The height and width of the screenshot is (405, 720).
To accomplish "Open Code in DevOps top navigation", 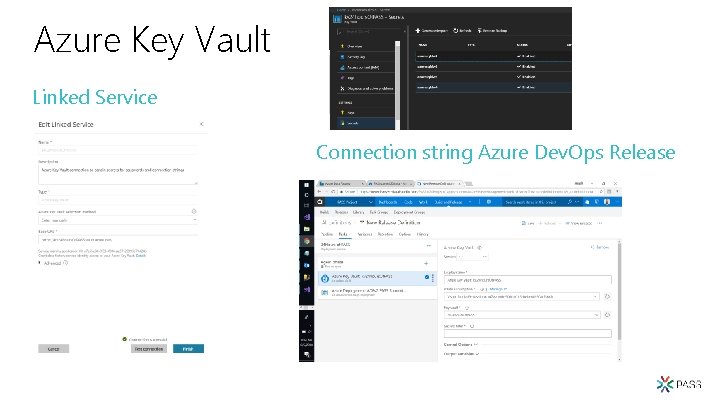I will [408, 202].
